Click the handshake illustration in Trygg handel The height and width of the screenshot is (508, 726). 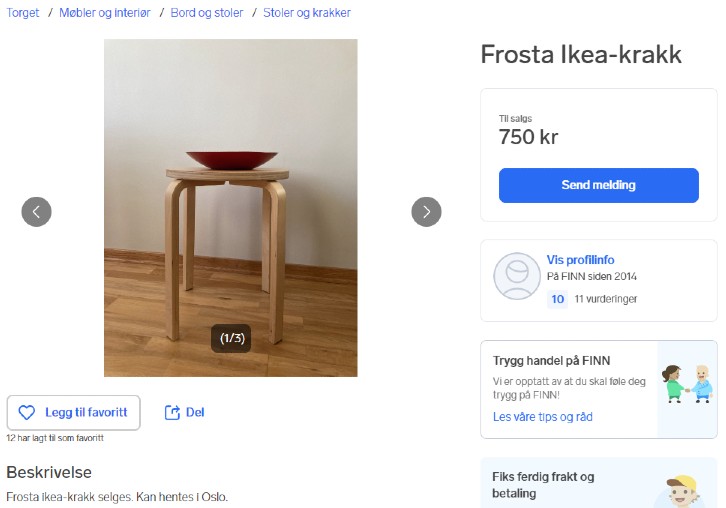coord(688,384)
